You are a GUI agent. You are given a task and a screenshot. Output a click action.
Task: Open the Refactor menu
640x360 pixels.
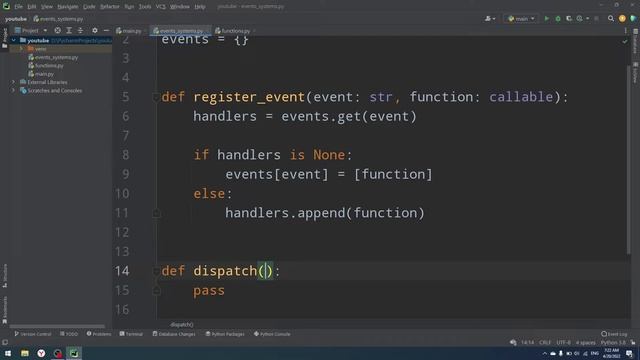click(x=110, y=7)
